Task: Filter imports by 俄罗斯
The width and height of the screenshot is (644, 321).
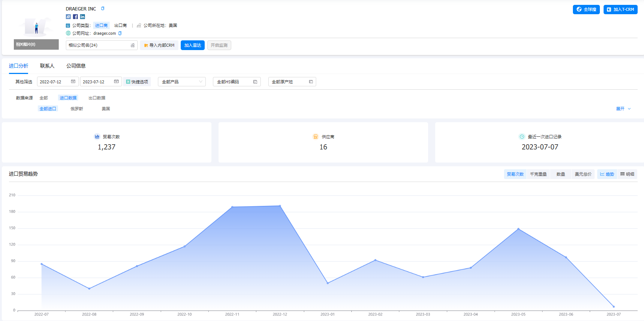Action: click(x=77, y=109)
